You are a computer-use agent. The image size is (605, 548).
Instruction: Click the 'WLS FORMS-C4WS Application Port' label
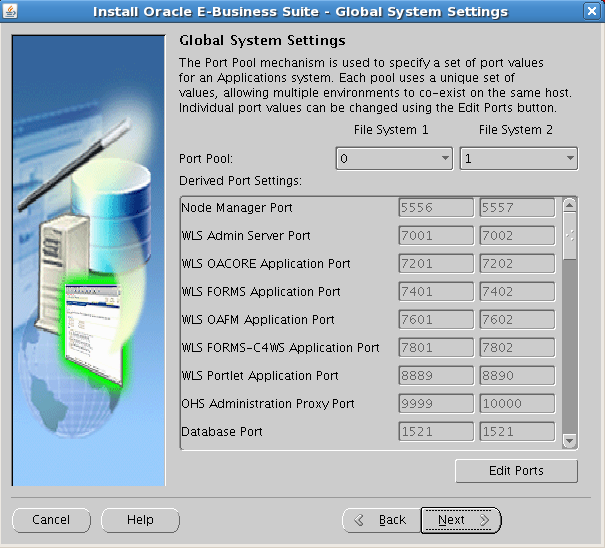click(281, 347)
